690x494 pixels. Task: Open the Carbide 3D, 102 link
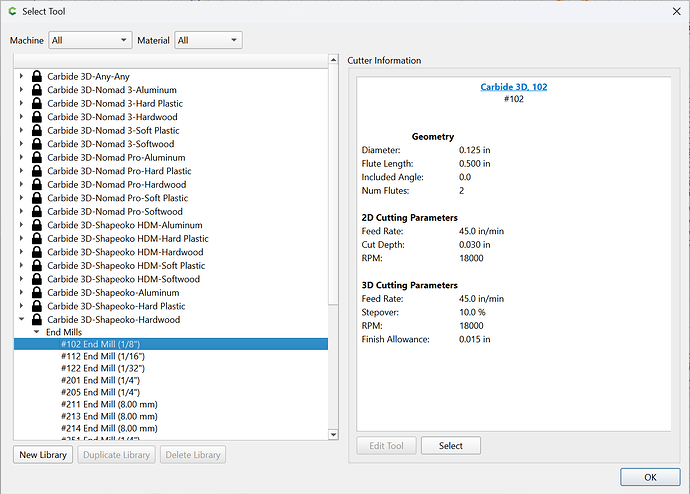coord(514,87)
